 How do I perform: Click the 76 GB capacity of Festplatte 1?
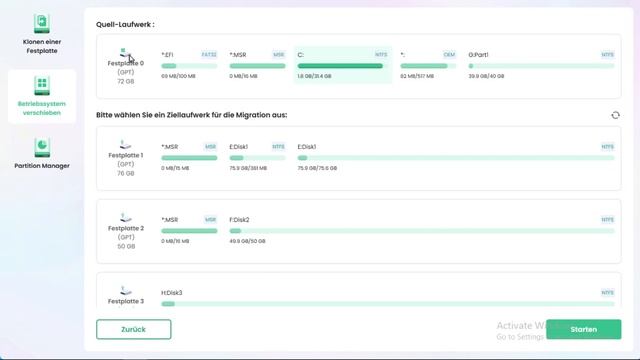point(126,173)
